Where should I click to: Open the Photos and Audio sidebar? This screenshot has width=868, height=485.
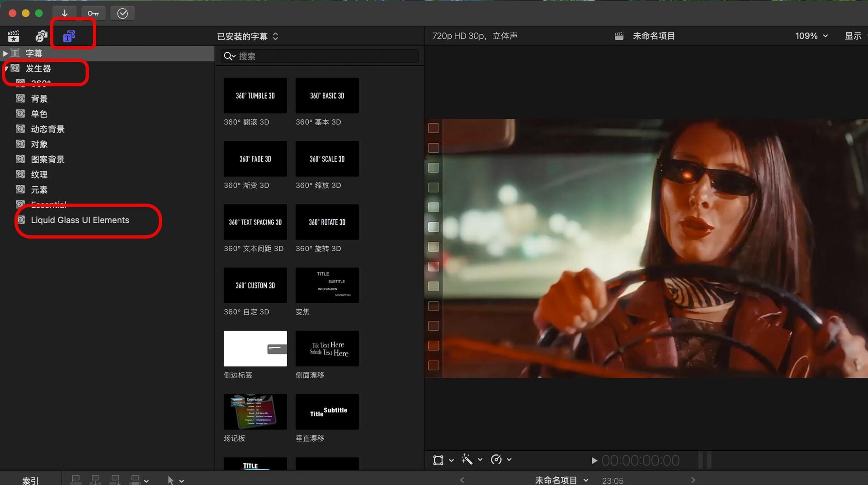pyautogui.click(x=41, y=36)
